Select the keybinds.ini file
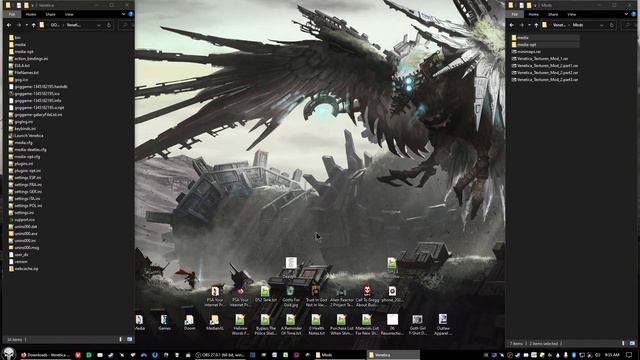 coord(22,129)
